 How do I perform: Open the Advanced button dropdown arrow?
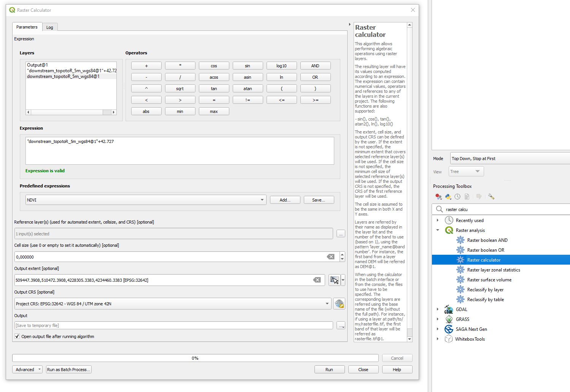click(x=39, y=369)
